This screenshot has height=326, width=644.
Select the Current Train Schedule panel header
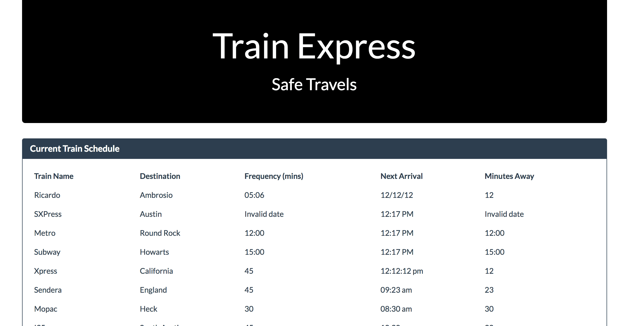pos(314,149)
